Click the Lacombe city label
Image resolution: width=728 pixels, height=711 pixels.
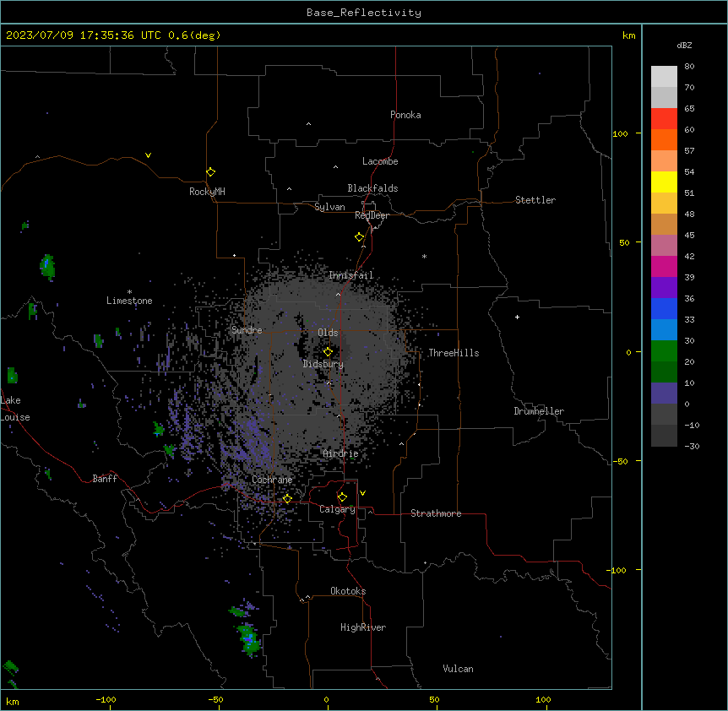(380, 161)
